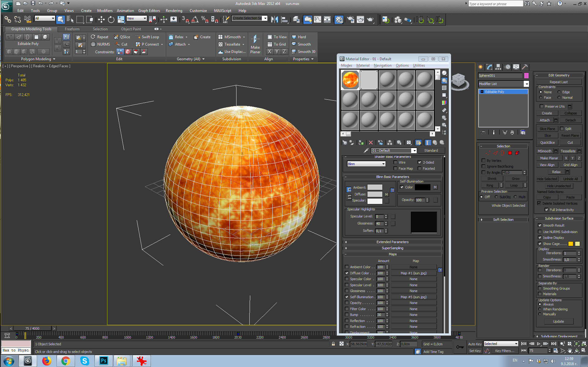Toggle Material Editor sample Backlight icon
Image resolution: width=588 pixels, height=367 pixels.
(x=444, y=80)
